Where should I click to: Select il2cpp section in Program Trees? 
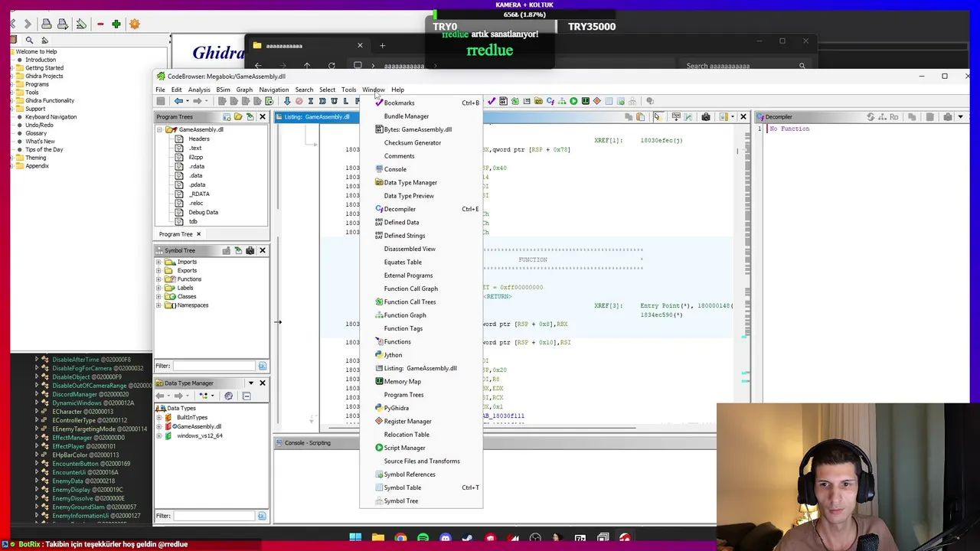click(195, 157)
